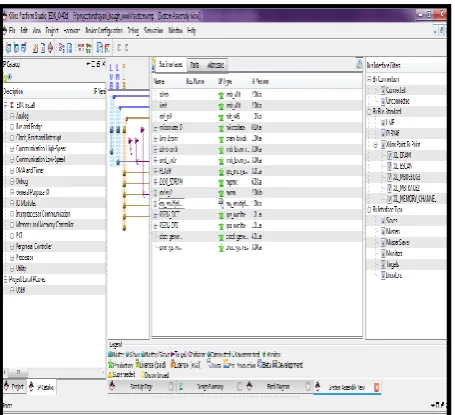Image resolution: width=455 pixels, height=415 pixels.
Task: Click the green icon of the Target Summary tab
Action: coord(181,387)
